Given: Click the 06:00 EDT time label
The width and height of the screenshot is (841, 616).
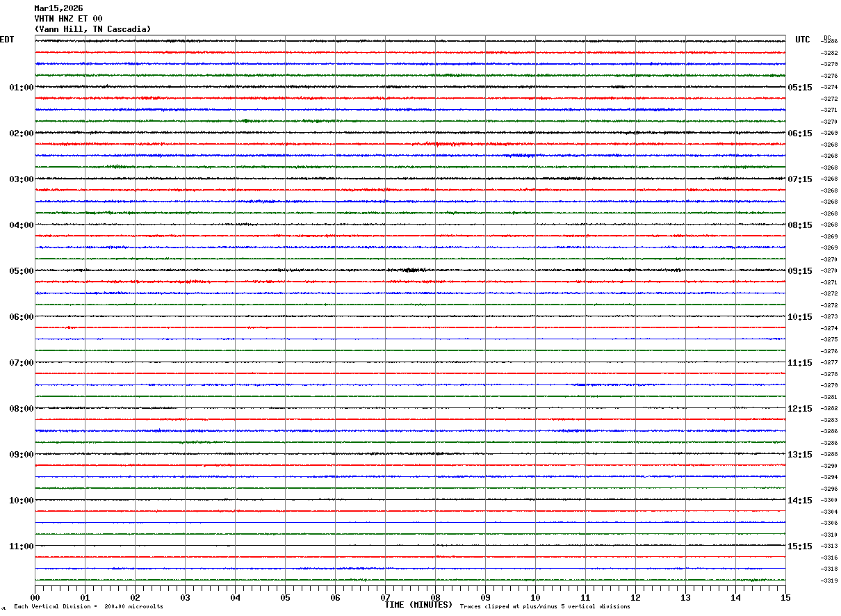Looking at the screenshot, I should pyautogui.click(x=22, y=317).
